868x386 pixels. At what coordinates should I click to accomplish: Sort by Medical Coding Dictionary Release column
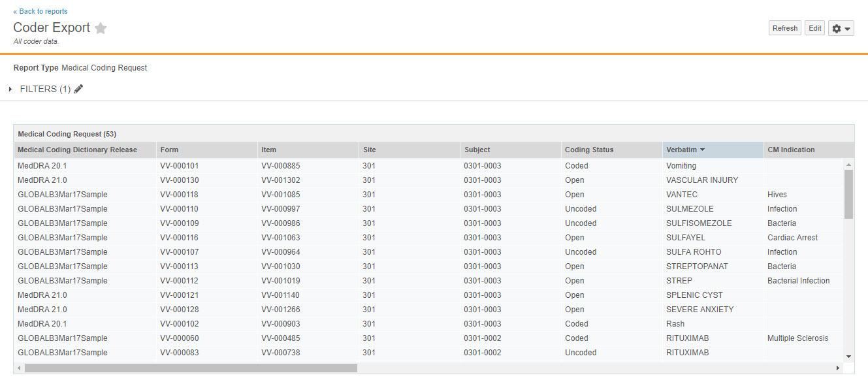coord(77,150)
